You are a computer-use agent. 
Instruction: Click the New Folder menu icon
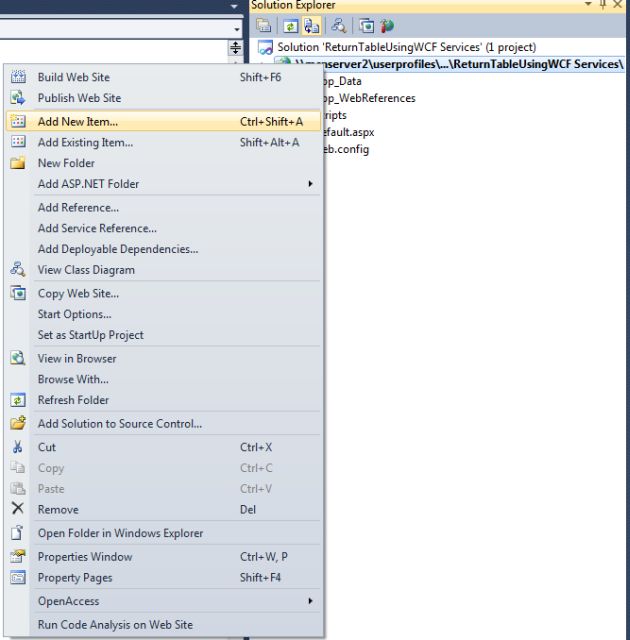[x=18, y=163]
